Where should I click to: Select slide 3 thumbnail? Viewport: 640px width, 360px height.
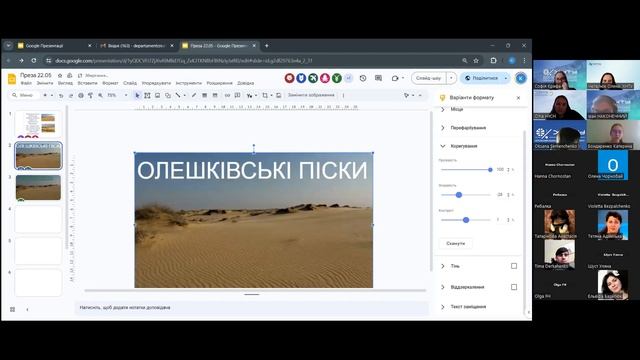(x=38, y=187)
